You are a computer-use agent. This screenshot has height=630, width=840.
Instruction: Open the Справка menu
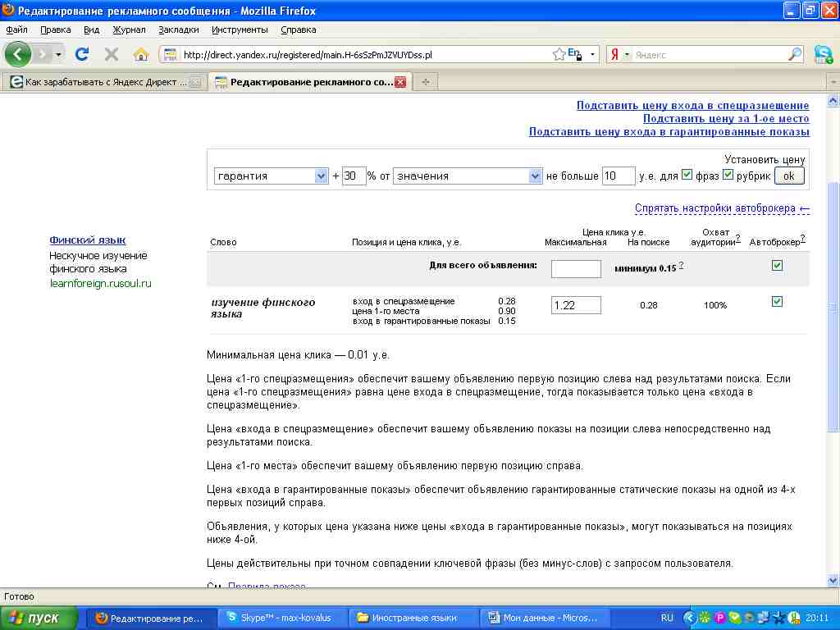(x=299, y=30)
